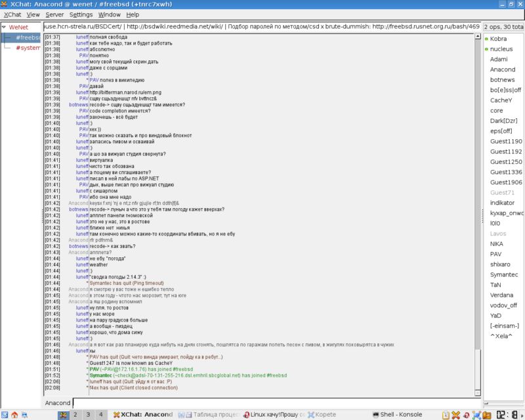The width and height of the screenshot is (525, 420).
Task: Open Таблица процес taskbar entry
Action: (x=208, y=415)
